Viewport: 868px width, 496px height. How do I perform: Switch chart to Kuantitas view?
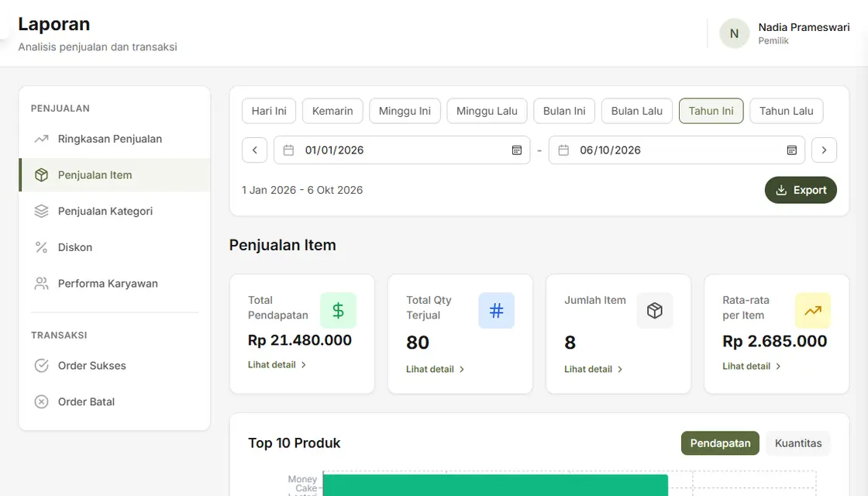point(798,443)
